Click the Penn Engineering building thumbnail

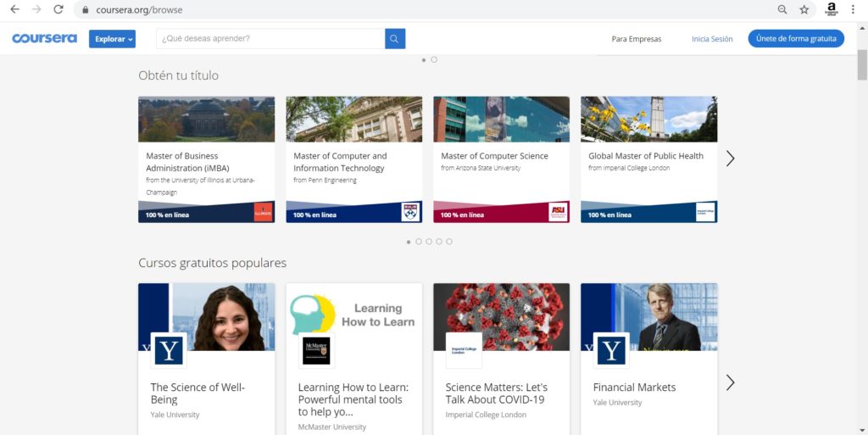click(353, 120)
